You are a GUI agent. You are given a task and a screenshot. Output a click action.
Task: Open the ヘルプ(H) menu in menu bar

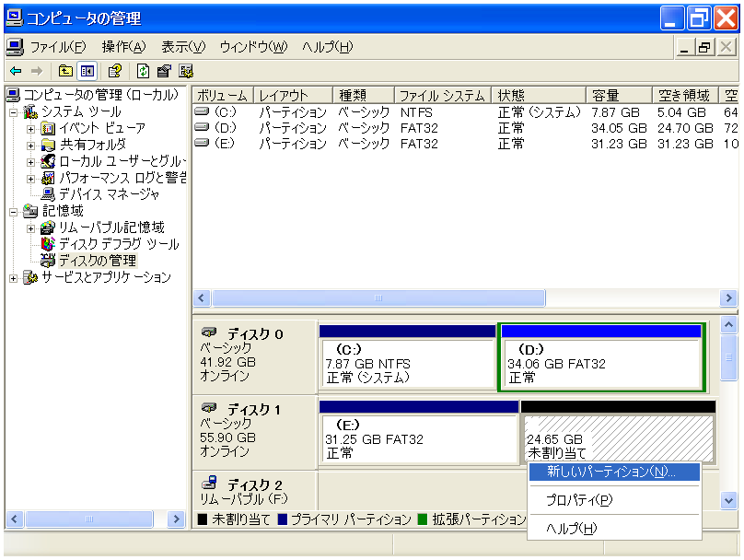(x=328, y=47)
